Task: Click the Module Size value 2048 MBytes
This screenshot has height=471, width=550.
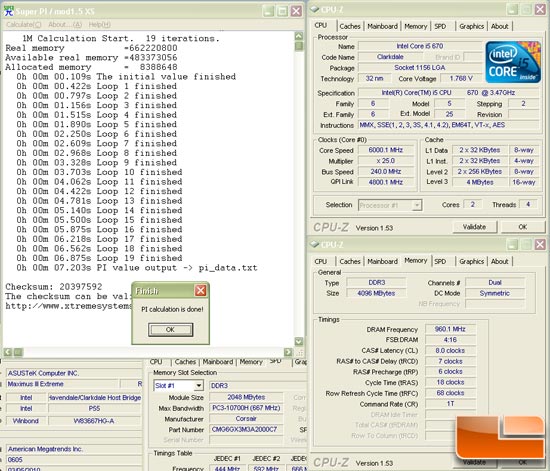Action: [246, 397]
